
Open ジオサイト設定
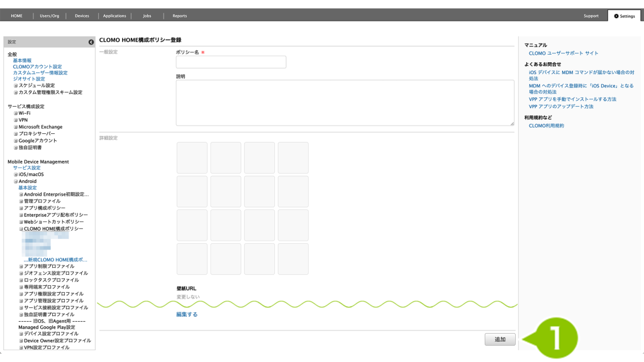[29, 79]
